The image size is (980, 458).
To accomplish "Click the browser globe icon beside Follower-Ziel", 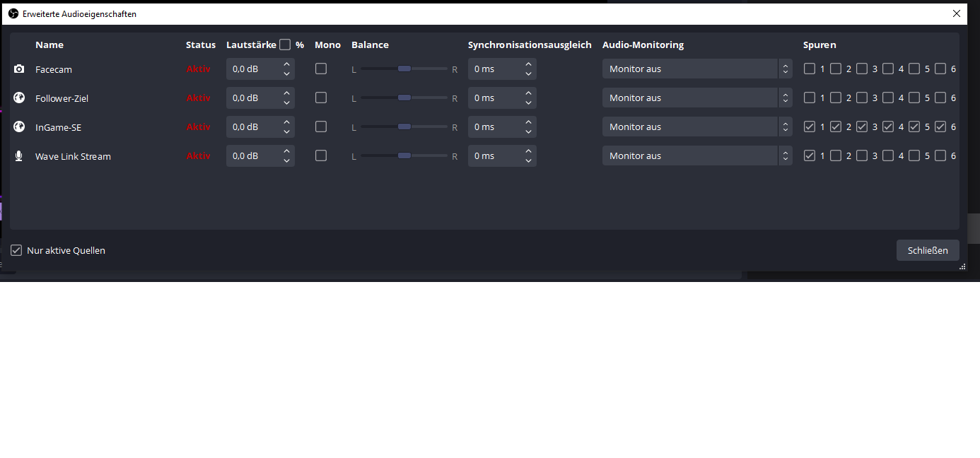I will (x=19, y=98).
